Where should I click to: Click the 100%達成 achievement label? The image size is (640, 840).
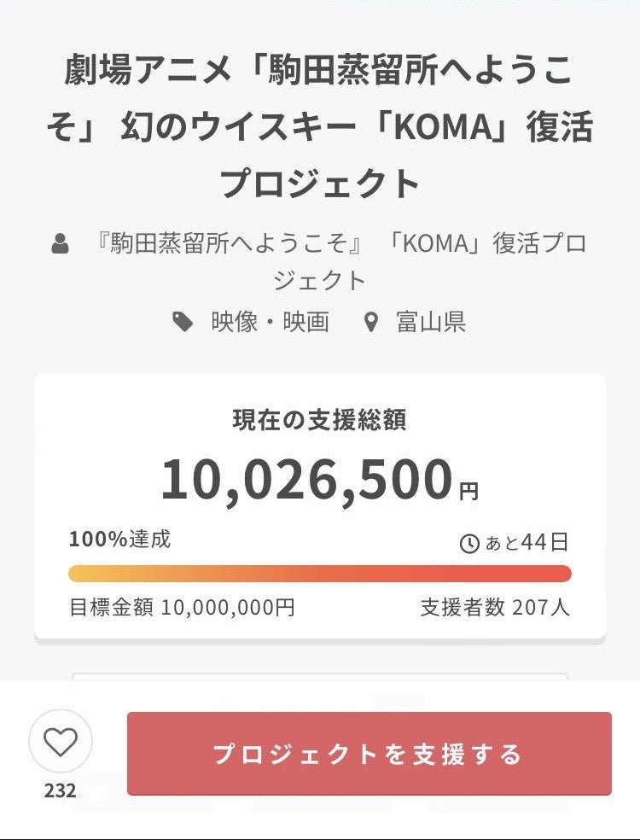click(x=119, y=540)
